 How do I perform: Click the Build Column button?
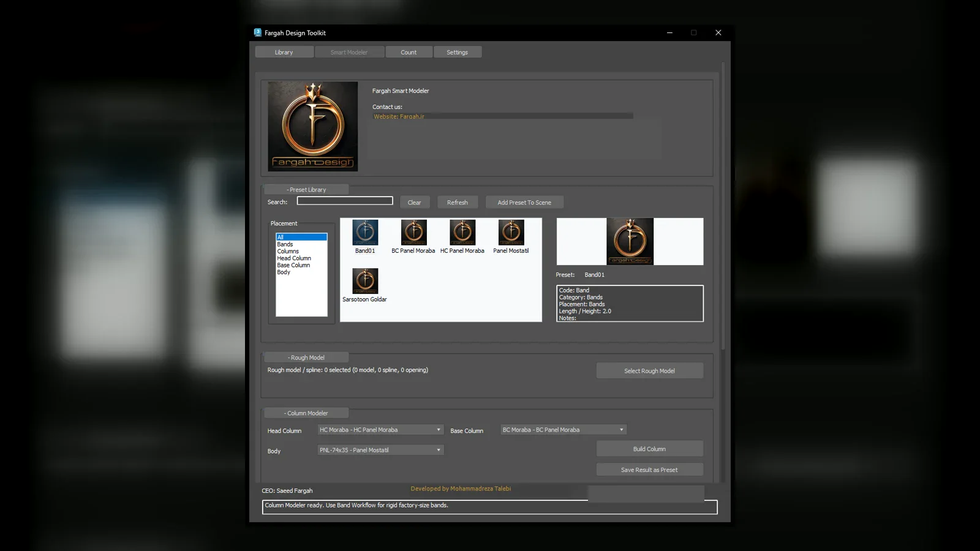pyautogui.click(x=649, y=449)
